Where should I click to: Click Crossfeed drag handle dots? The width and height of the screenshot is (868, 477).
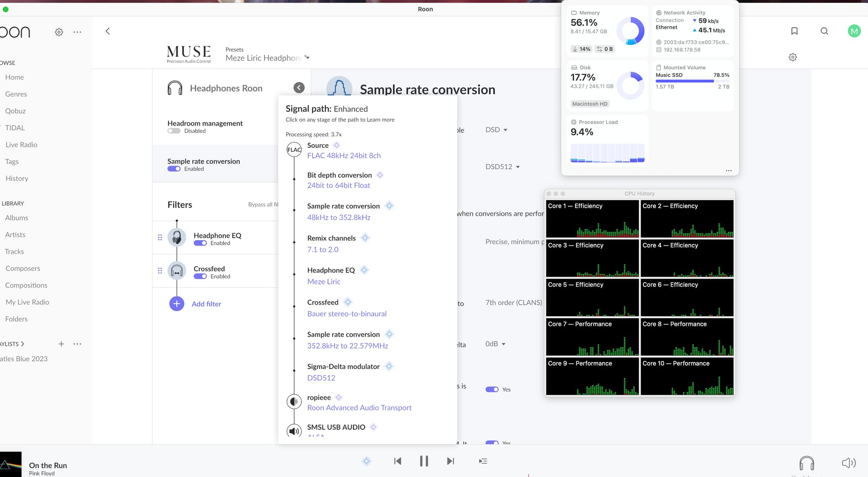point(160,270)
